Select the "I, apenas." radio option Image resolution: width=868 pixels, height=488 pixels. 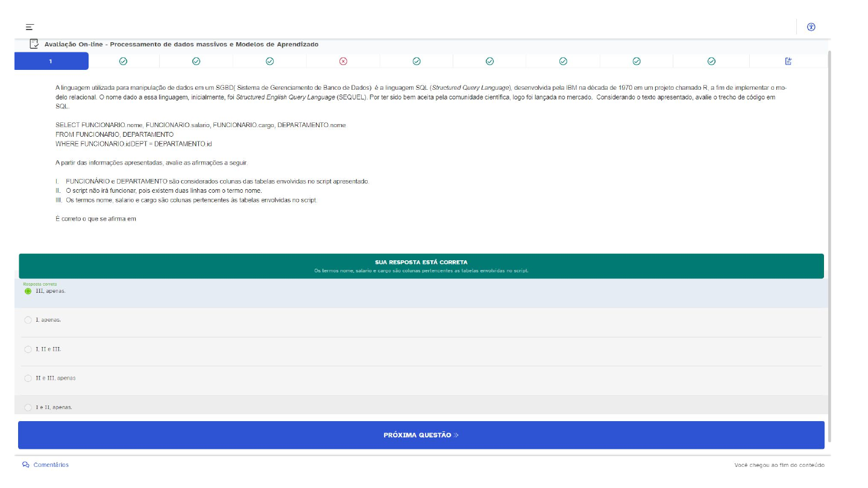coord(28,320)
